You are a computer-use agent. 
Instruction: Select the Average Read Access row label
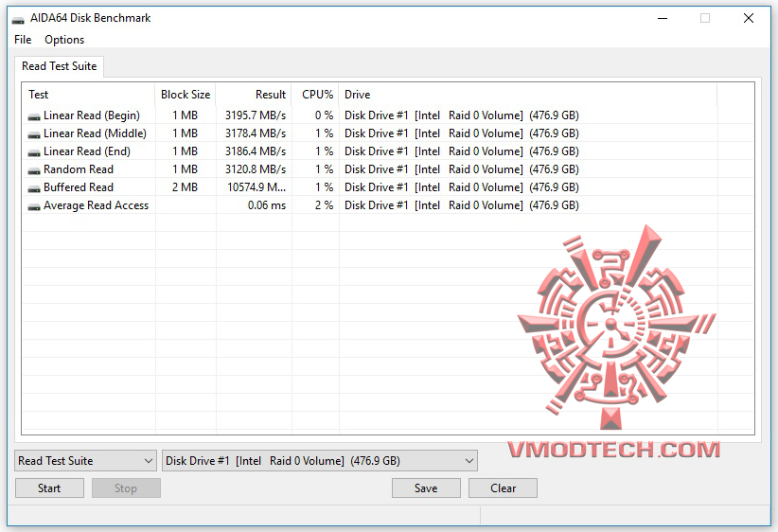[x=96, y=205]
